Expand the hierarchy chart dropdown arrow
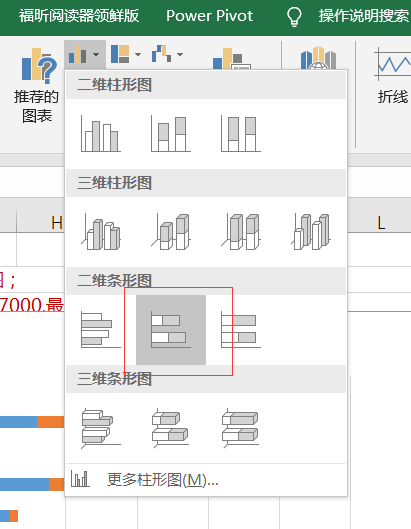Viewport: 411px width, 529px height. coord(138,54)
